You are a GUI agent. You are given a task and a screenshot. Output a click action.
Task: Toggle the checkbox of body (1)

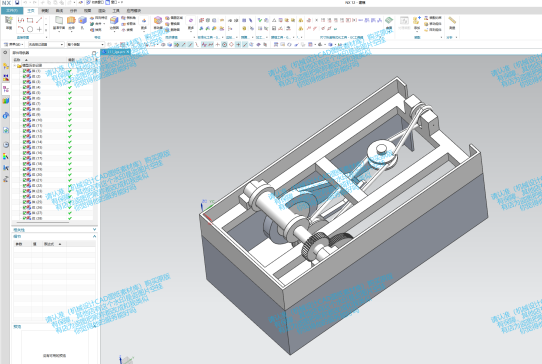point(25,71)
